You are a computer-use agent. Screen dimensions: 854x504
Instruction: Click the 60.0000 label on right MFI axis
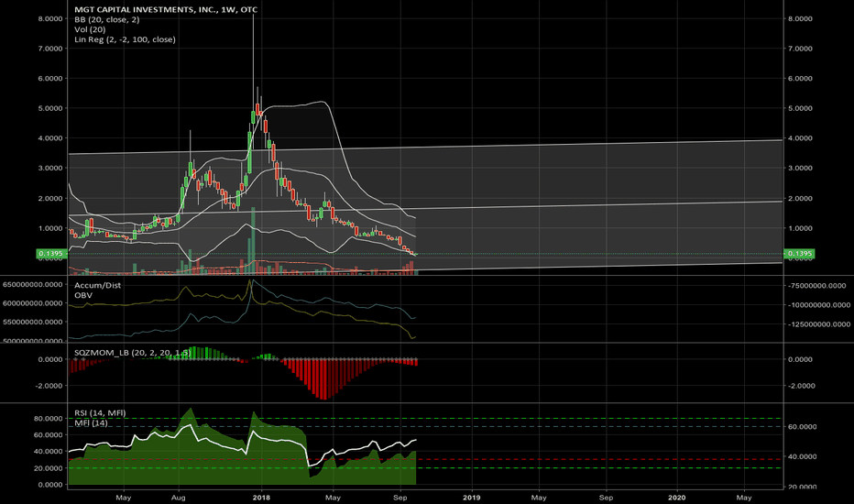coord(803,427)
